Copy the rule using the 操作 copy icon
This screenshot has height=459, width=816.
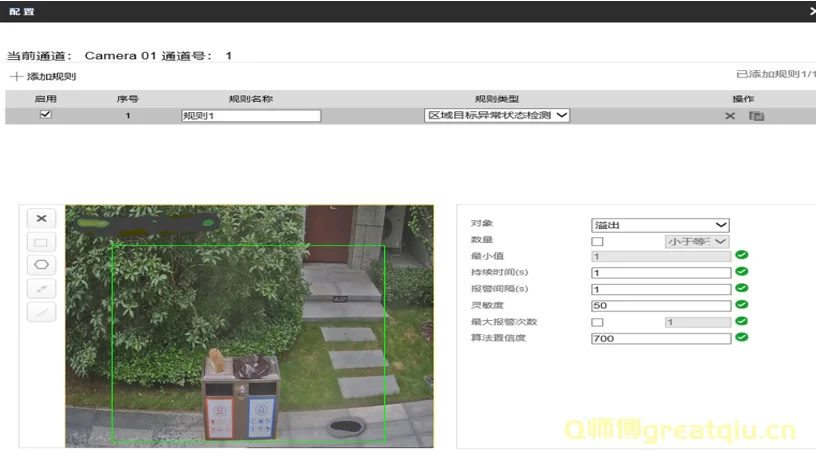click(x=757, y=116)
